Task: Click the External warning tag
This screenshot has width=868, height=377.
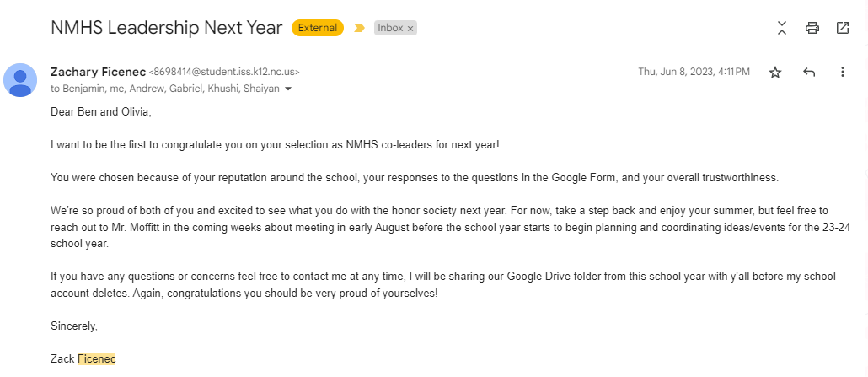Action: [x=317, y=28]
